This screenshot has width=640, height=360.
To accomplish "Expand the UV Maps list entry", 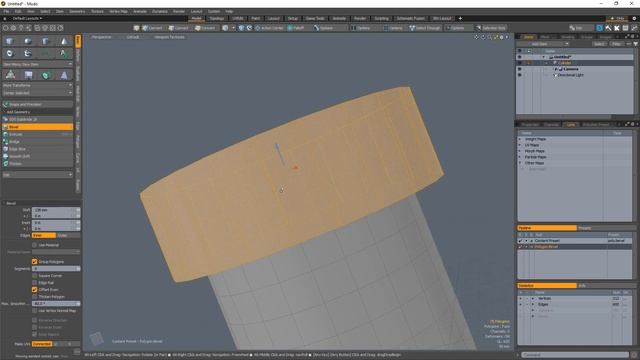I will 520,145.
